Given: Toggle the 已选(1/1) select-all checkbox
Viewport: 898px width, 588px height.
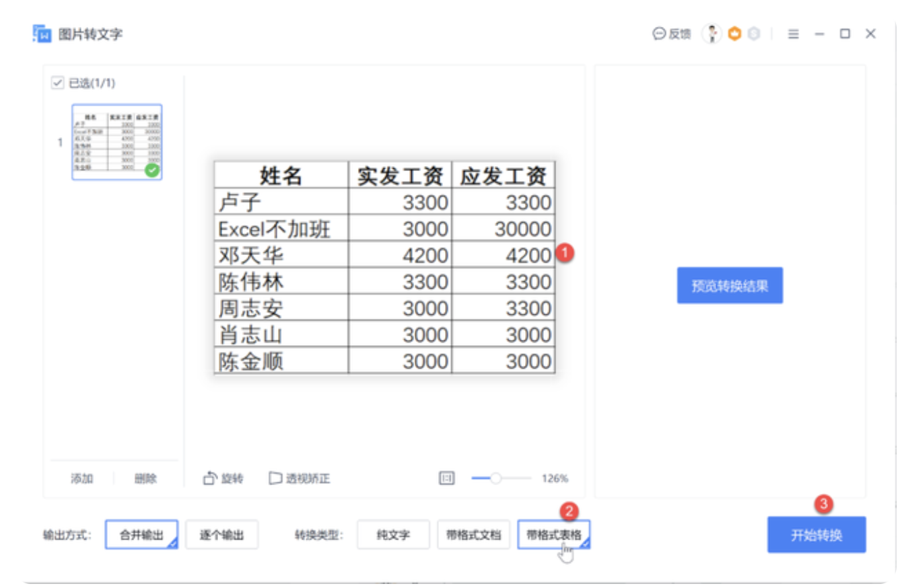Looking at the screenshot, I should click(57, 83).
